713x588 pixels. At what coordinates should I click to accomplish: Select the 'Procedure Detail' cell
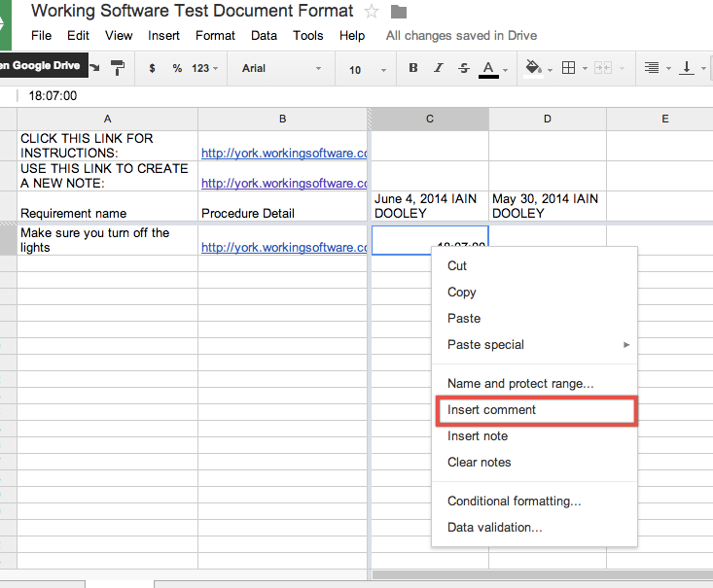[282, 206]
